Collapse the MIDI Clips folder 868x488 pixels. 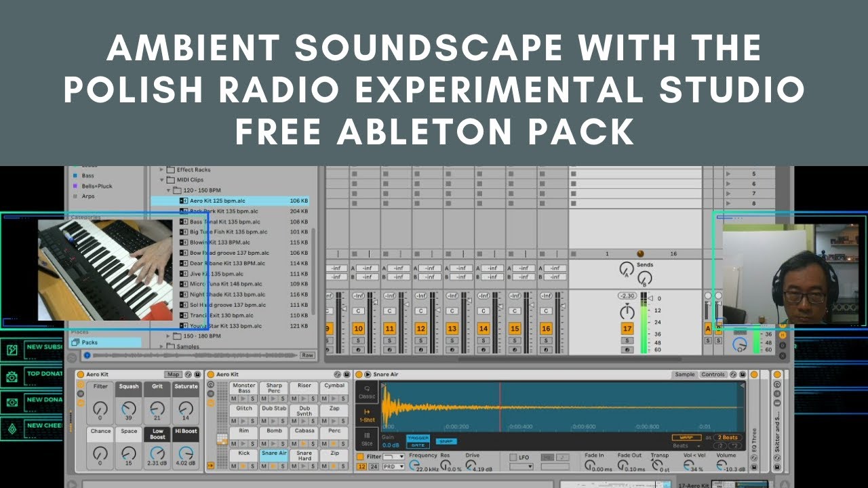[x=161, y=180]
